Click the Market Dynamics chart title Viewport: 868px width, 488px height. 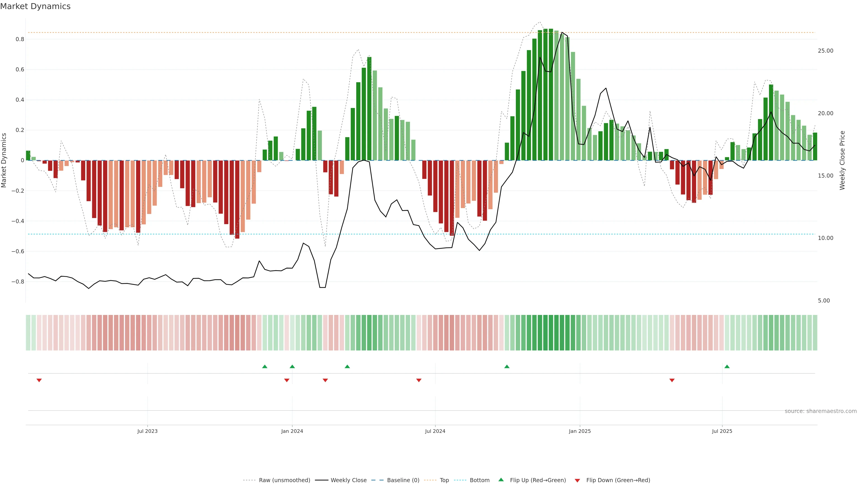pyautogui.click(x=35, y=6)
